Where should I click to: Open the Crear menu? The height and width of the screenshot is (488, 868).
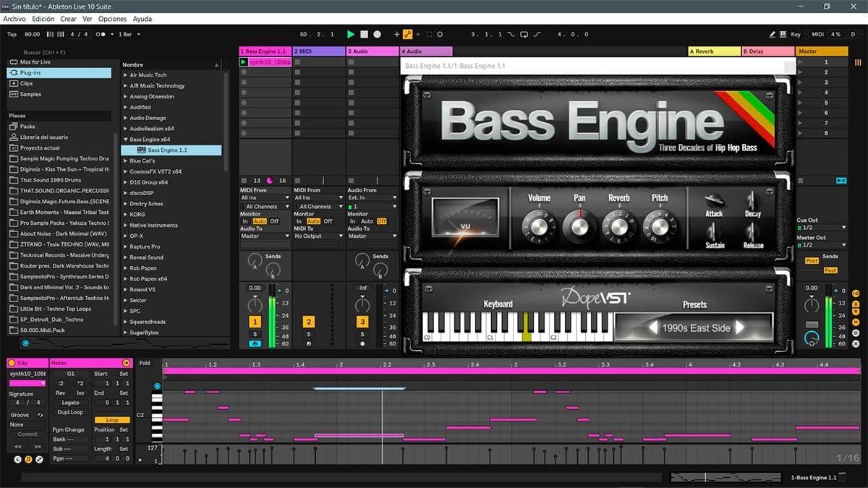point(68,19)
